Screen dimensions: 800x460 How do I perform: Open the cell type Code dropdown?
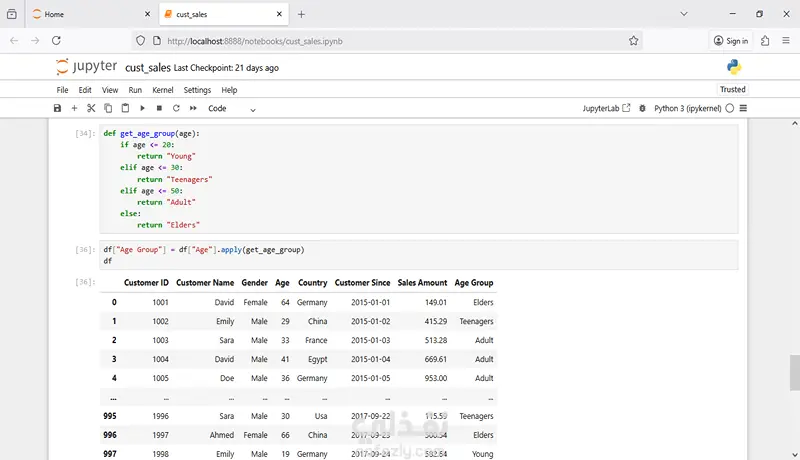coord(232,108)
